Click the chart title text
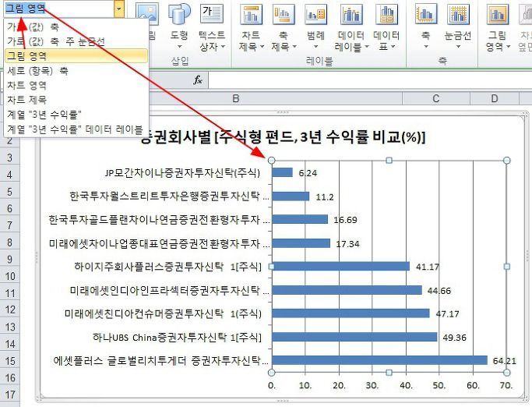Image resolution: width=532 pixels, height=407 pixels. 283,137
